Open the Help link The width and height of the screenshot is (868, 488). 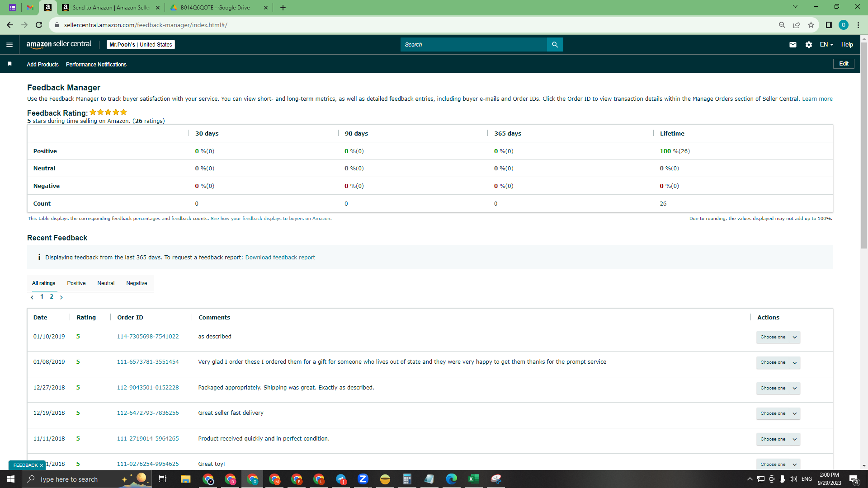click(x=847, y=45)
